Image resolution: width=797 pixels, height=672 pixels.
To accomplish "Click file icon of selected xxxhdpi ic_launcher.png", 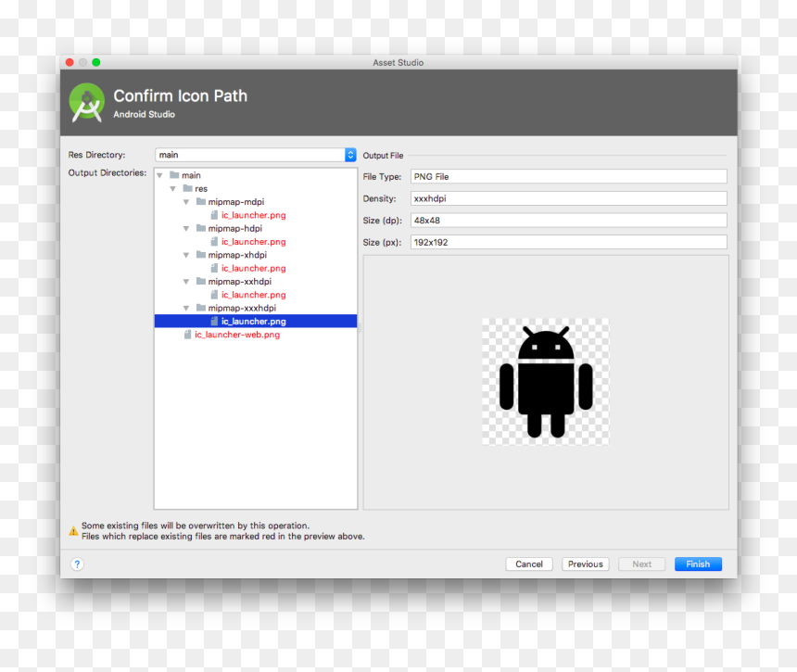I will click(x=214, y=321).
